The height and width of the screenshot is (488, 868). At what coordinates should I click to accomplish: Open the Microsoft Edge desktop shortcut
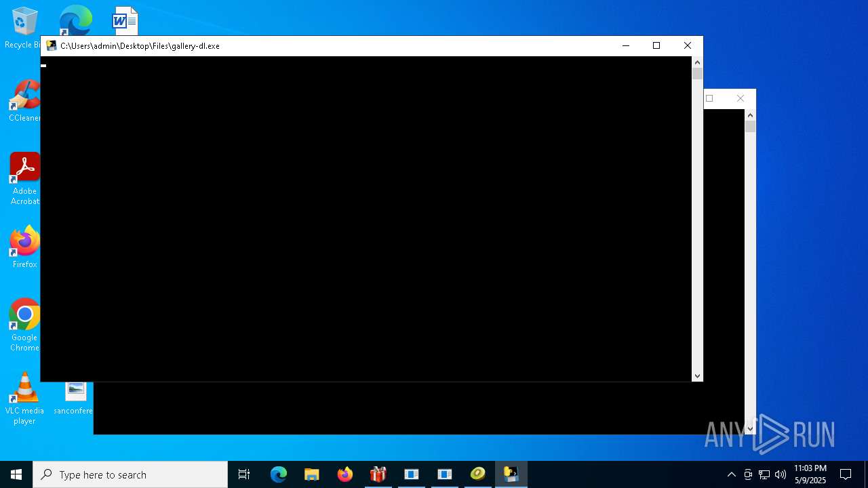click(x=75, y=20)
